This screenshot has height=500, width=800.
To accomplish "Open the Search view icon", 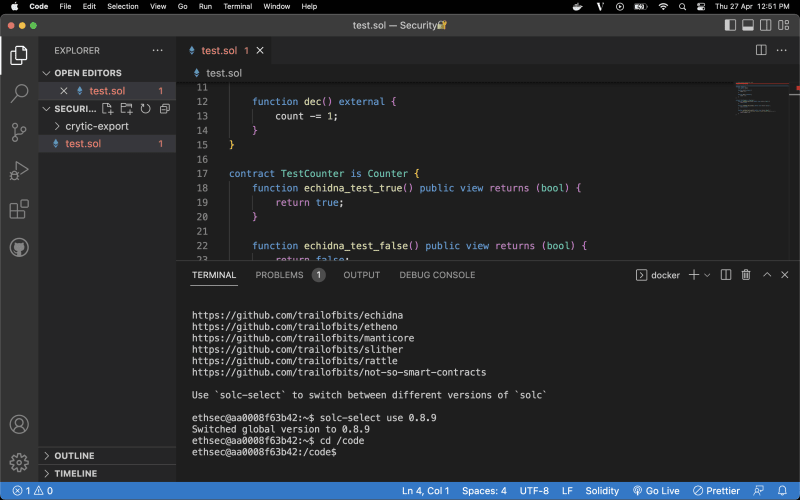I will click(19, 93).
